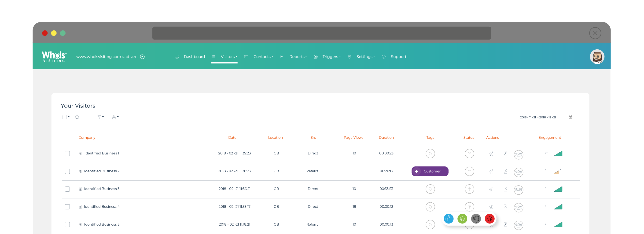Click status question icon for Identified Business 1

click(469, 154)
